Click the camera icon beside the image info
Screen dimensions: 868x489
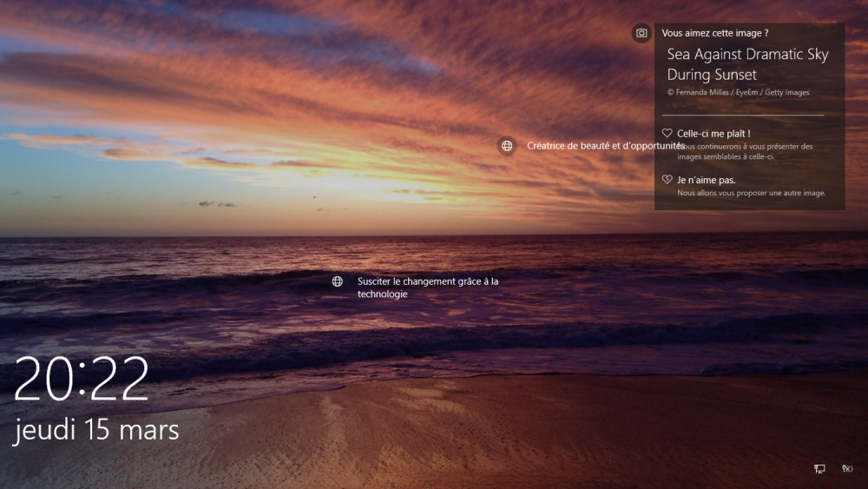point(641,33)
